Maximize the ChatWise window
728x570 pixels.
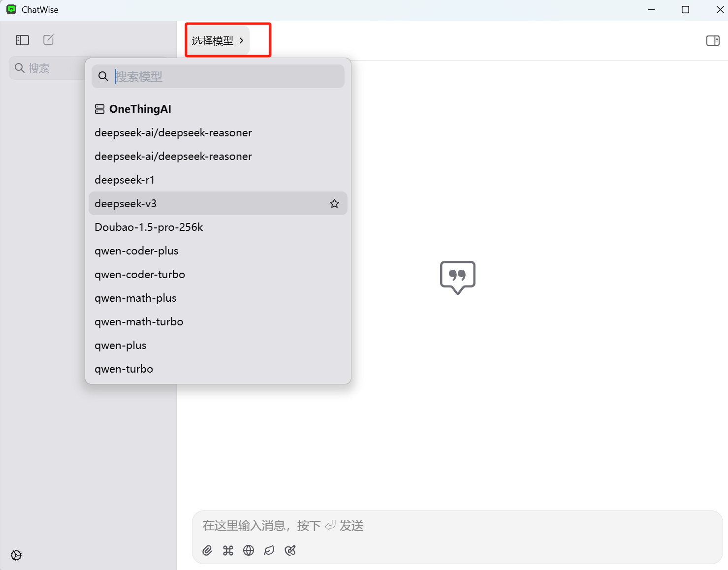[x=685, y=10]
